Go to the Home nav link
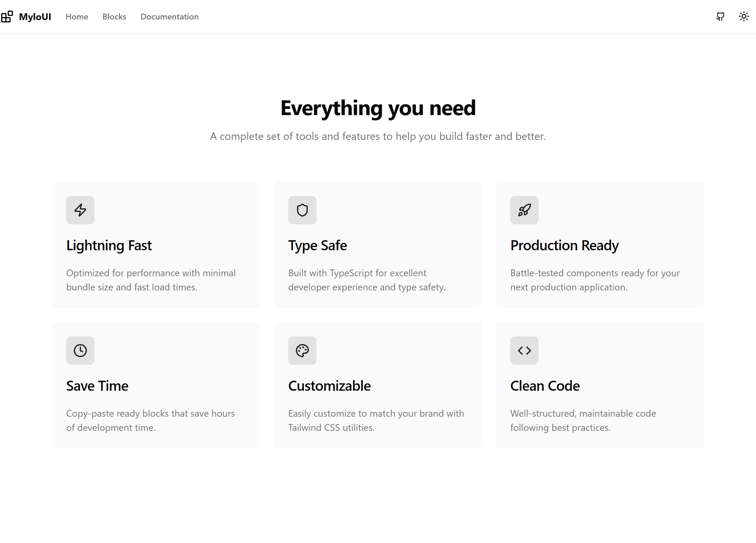This screenshot has width=756, height=543. (77, 17)
